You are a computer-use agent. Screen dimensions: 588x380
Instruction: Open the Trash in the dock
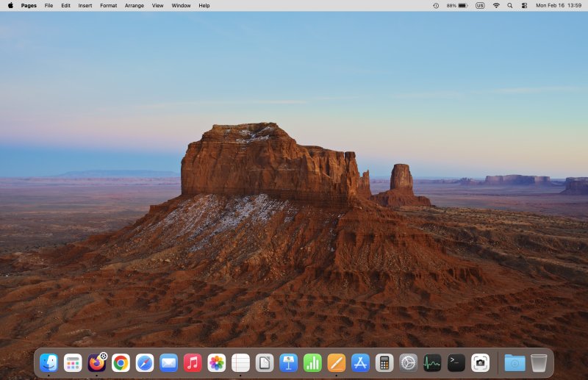tap(539, 362)
